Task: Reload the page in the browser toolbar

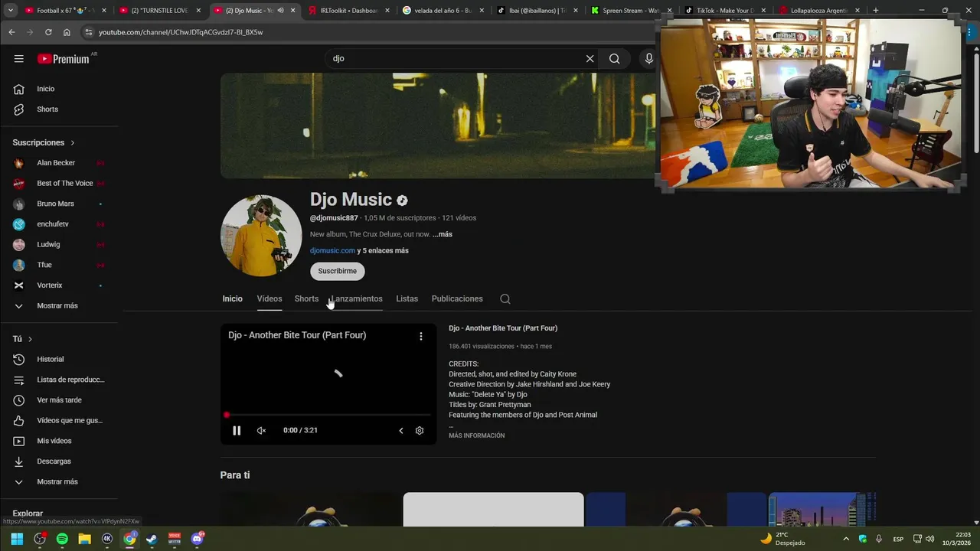Action: click(x=48, y=32)
